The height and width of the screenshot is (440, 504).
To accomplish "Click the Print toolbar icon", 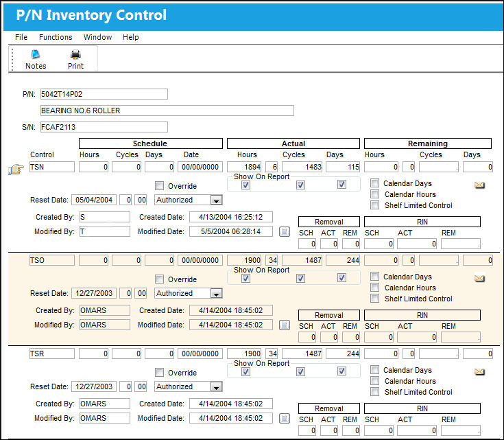I will pos(75,60).
